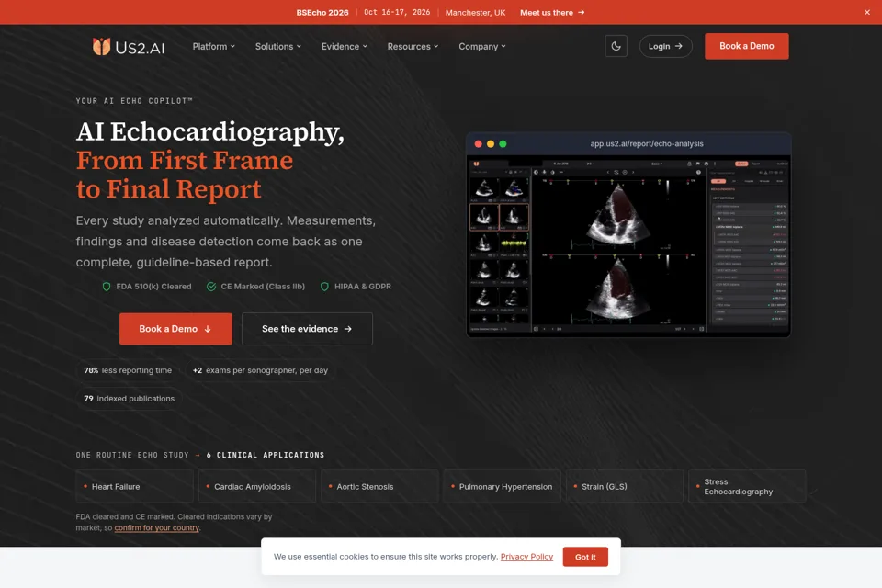
Task: Click the BSEcho 2026 banner title
Action: (322, 12)
